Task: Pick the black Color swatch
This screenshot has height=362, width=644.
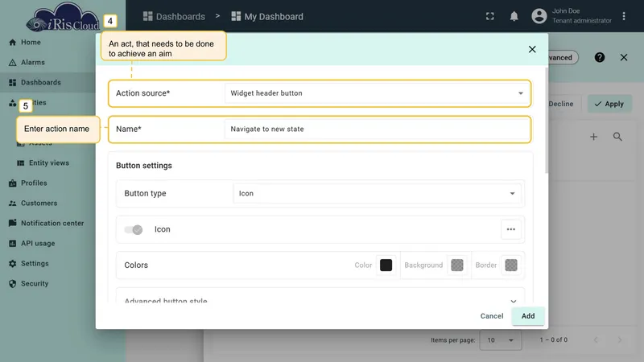Action: pyautogui.click(x=386, y=265)
